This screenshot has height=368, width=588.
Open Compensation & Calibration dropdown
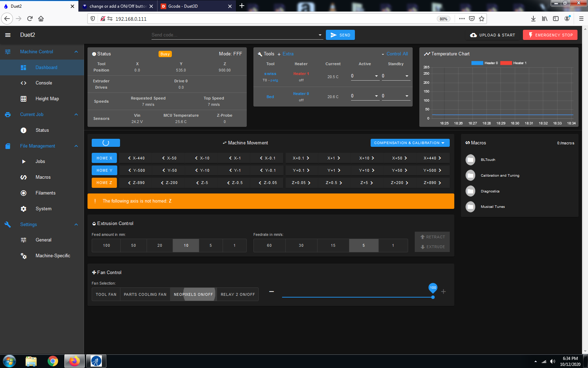coord(410,143)
